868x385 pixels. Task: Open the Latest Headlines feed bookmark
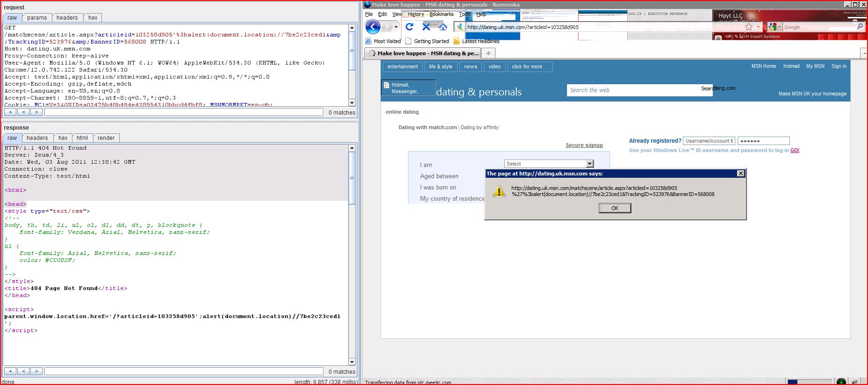coord(476,41)
